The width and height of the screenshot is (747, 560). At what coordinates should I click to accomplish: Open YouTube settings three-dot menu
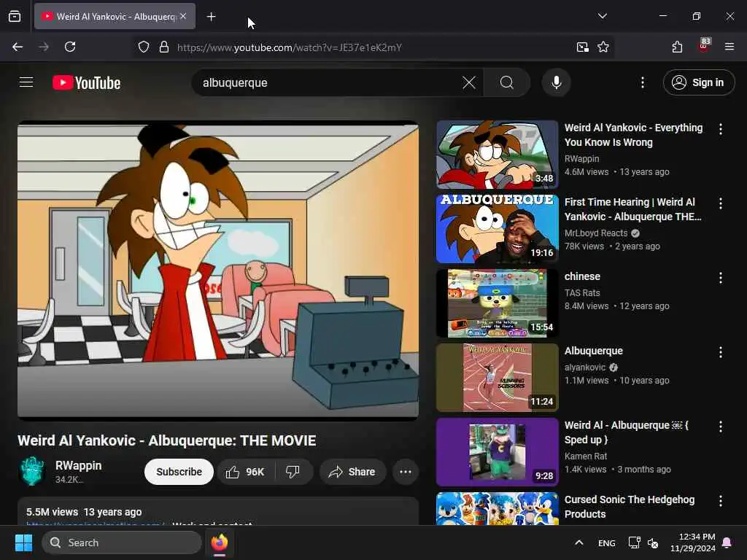coord(642,83)
